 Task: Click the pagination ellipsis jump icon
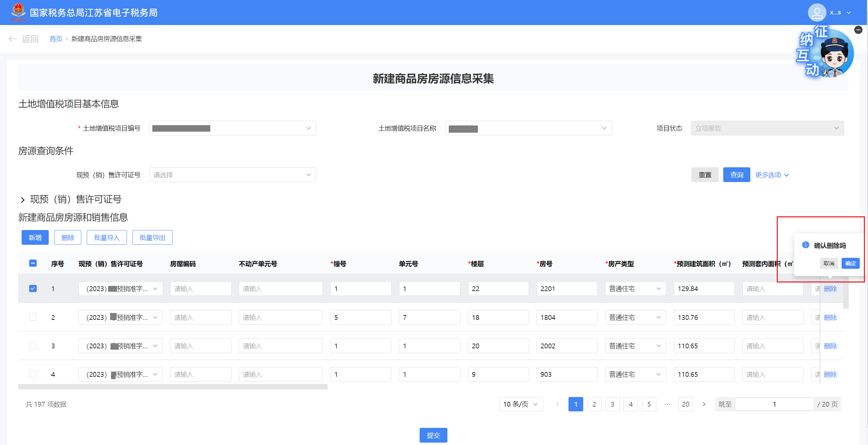pyautogui.click(x=667, y=404)
